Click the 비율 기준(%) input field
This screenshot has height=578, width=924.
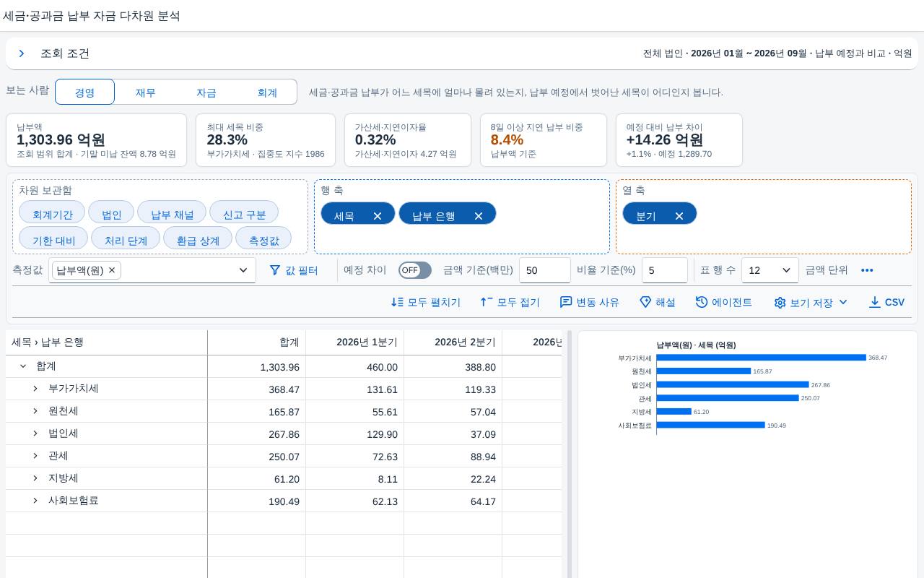(x=664, y=270)
